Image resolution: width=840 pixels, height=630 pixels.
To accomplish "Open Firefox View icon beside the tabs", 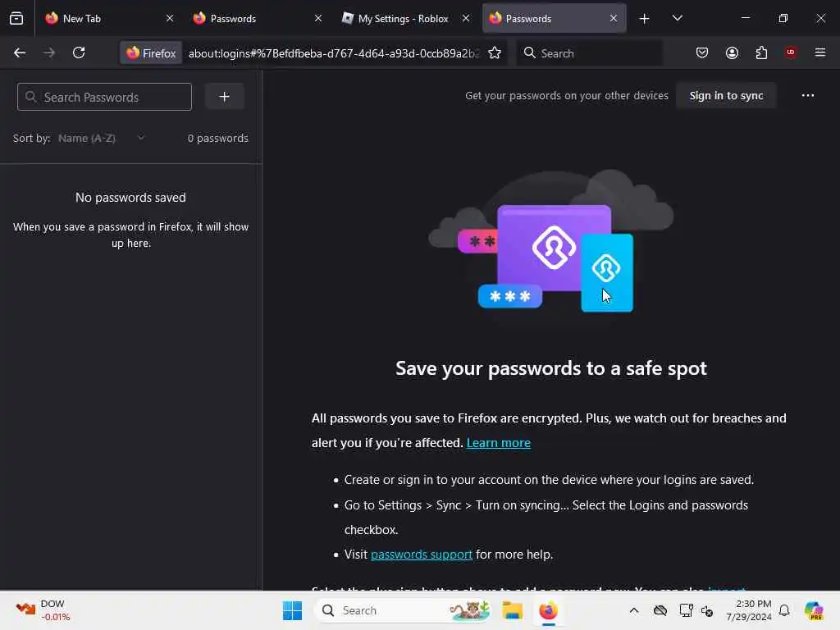I will click(16, 19).
